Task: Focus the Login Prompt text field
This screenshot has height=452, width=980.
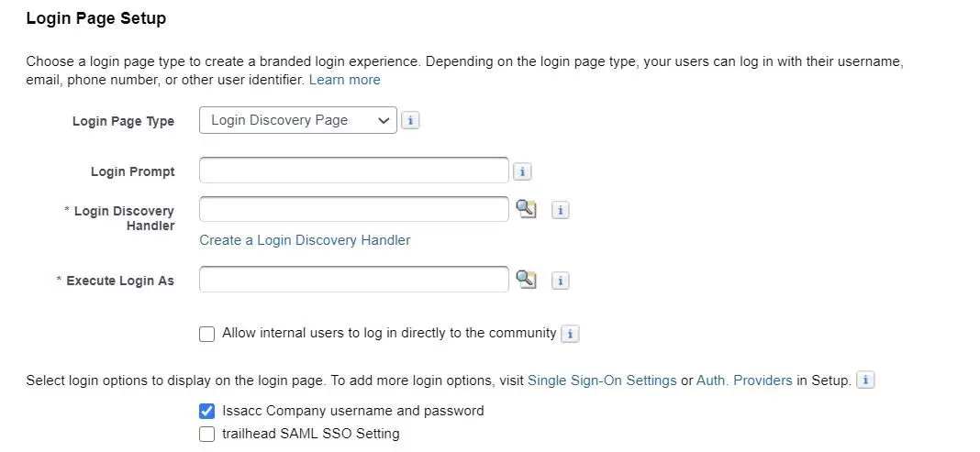Action: point(354,171)
